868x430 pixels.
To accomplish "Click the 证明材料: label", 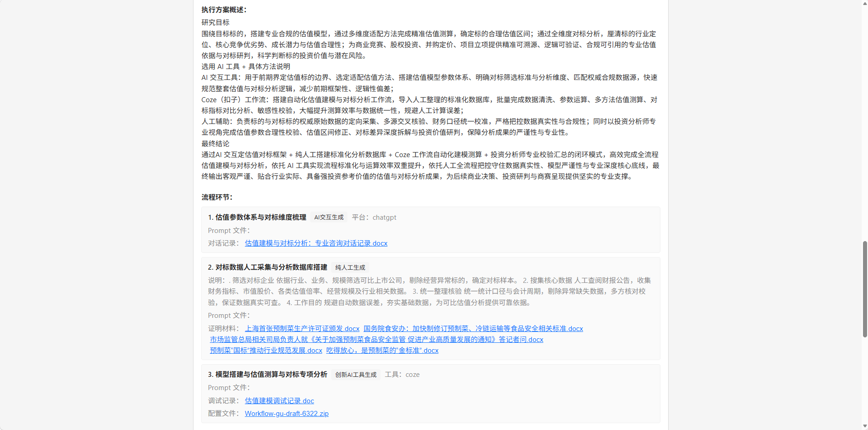I will click(x=224, y=329).
